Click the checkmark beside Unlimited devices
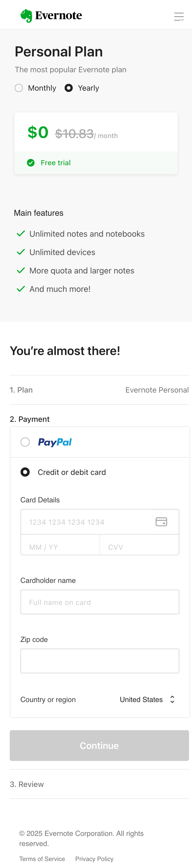Screen dimensions: 192x868 pos(21,252)
